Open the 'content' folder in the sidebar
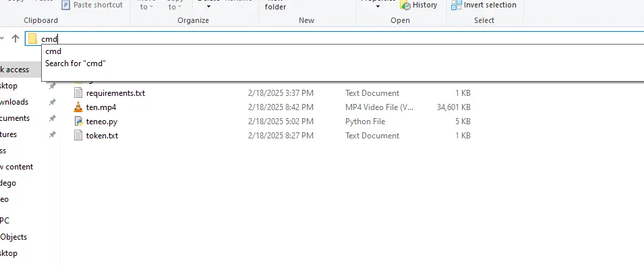Screen dimensions: 644x266 point(16,167)
